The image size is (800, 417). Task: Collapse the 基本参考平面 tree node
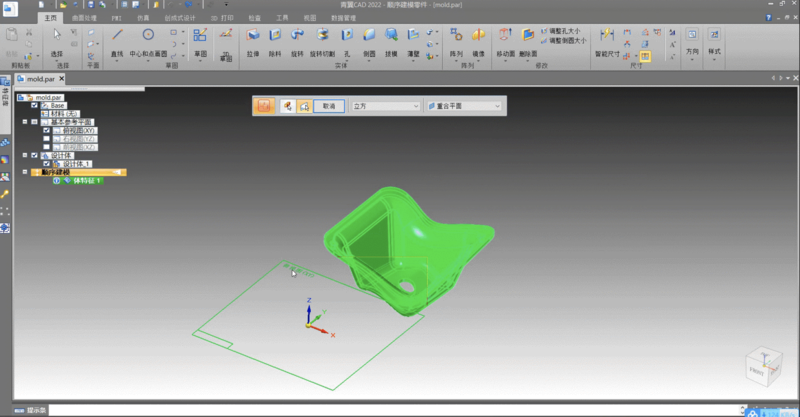[x=25, y=122]
